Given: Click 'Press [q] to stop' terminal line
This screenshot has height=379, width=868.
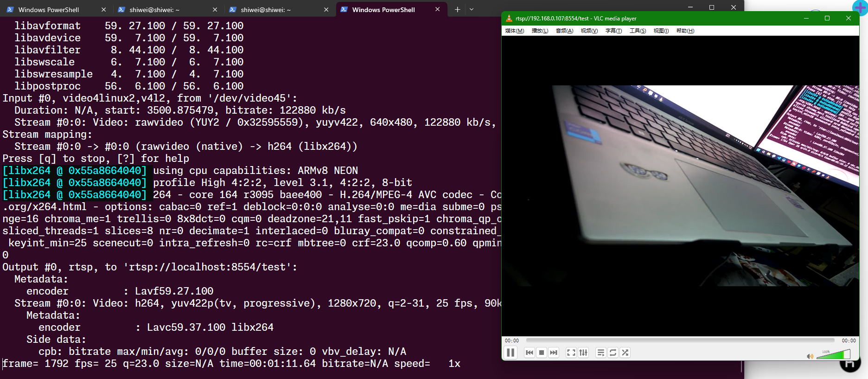Looking at the screenshot, I should pyautogui.click(x=96, y=159).
